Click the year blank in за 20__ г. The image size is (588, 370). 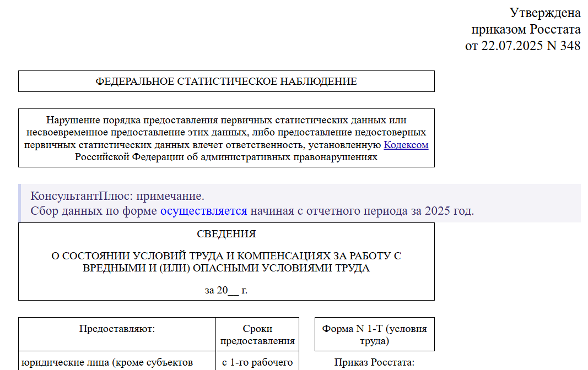233,290
